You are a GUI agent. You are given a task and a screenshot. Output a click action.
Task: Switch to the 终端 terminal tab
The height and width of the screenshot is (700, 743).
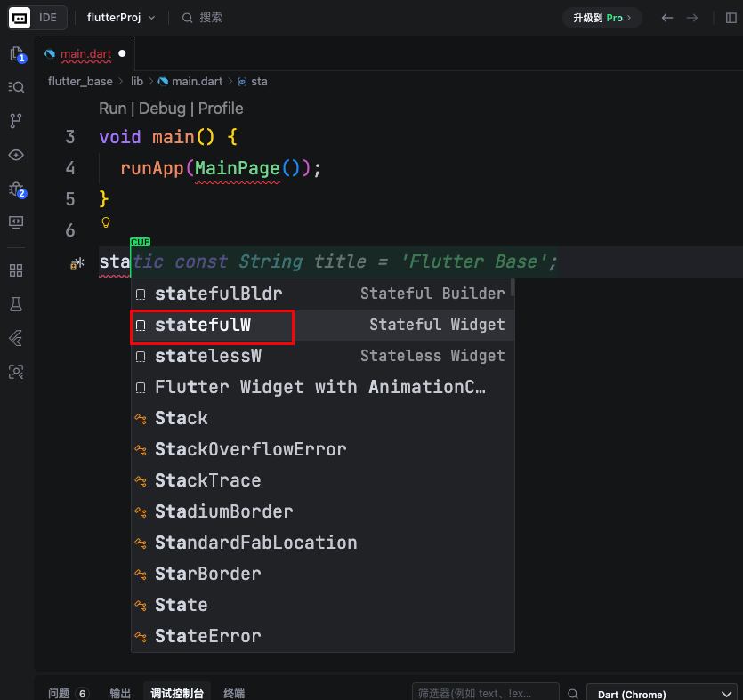(234, 694)
